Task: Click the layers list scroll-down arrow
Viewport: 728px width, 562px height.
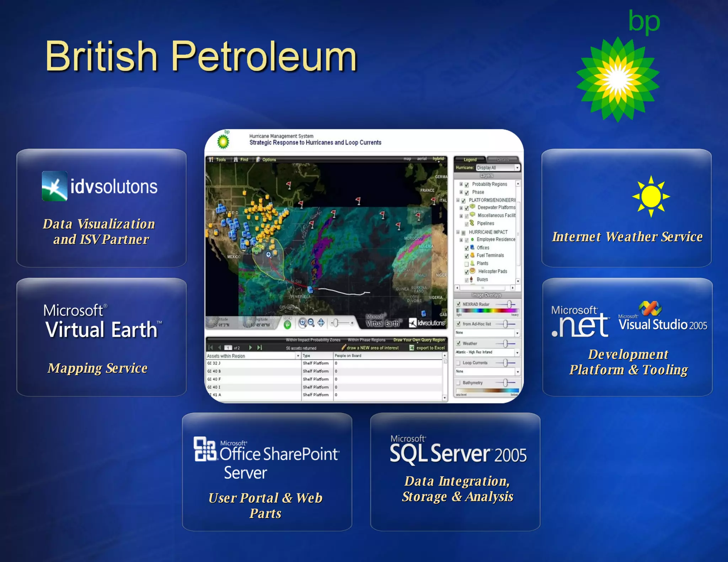Action: (518, 281)
